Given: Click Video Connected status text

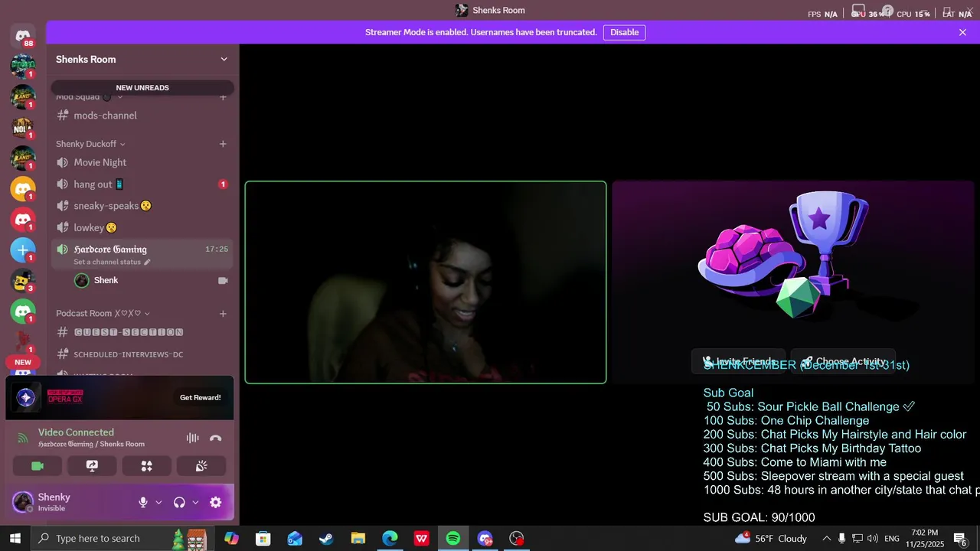Looking at the screenshot, I should click(x=76, y=432).
